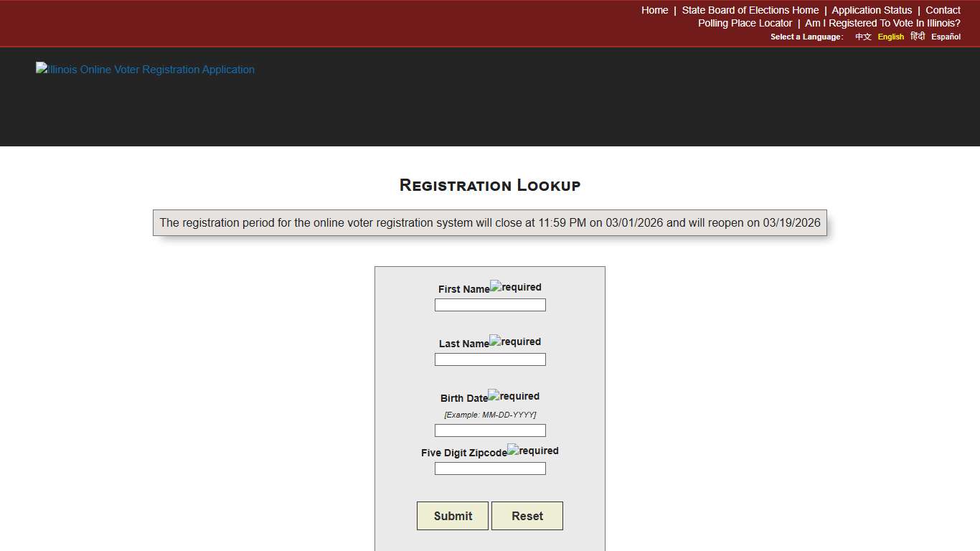Switch language to English
The width and height of the screenshot is (980, 551).
coord(890,37)
